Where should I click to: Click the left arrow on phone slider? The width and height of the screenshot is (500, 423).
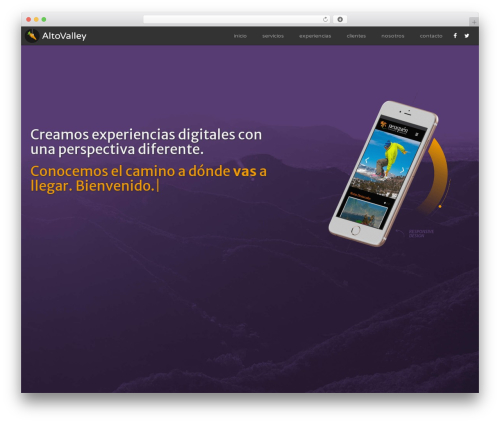(366, 160)
